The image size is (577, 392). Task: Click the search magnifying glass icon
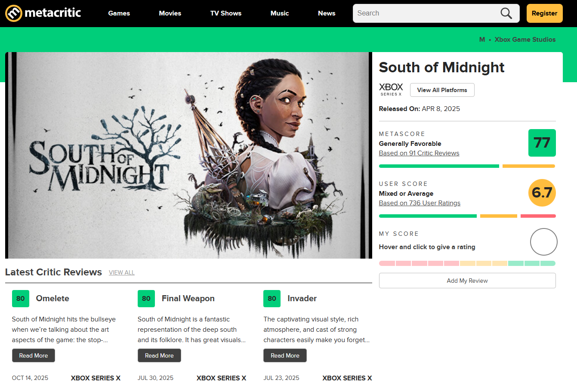pyautogui.click(x=506, y=13)
